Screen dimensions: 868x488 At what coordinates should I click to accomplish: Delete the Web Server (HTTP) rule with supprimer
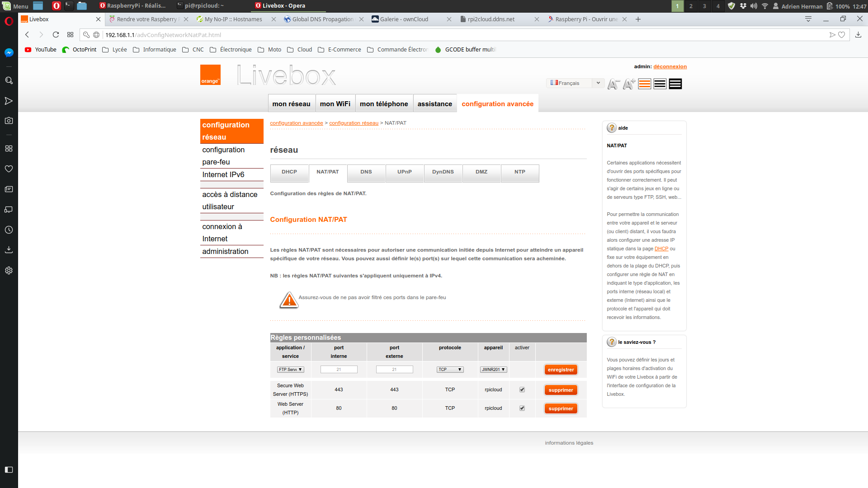[561, 408]
